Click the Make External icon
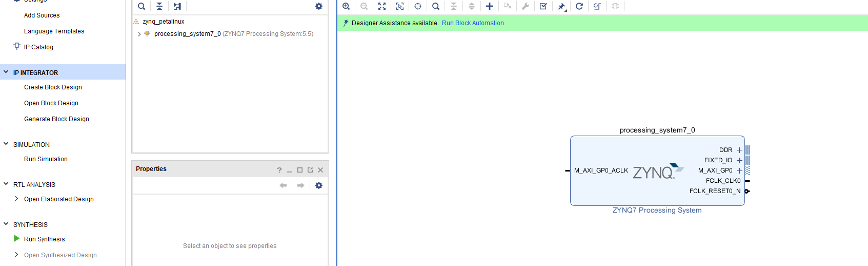The width and height of the screenshot is (868, 266). (x=508, y=6)
